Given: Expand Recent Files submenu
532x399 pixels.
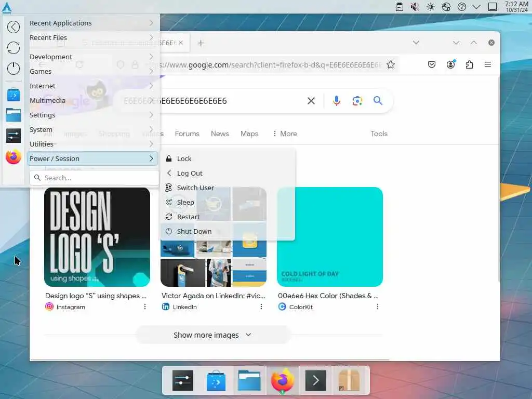Looking at the screenshot, I should pyautogui.click(x=92, y=37).
